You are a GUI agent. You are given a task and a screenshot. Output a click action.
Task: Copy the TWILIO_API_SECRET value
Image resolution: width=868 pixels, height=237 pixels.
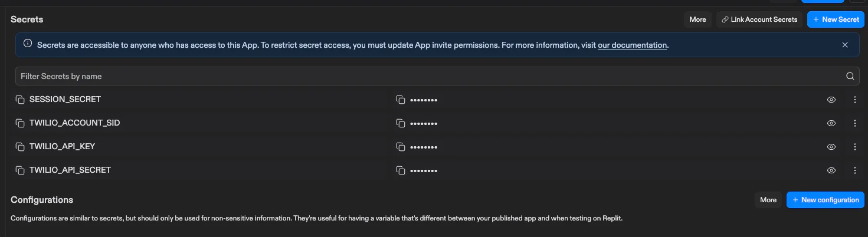pos(401,170)
